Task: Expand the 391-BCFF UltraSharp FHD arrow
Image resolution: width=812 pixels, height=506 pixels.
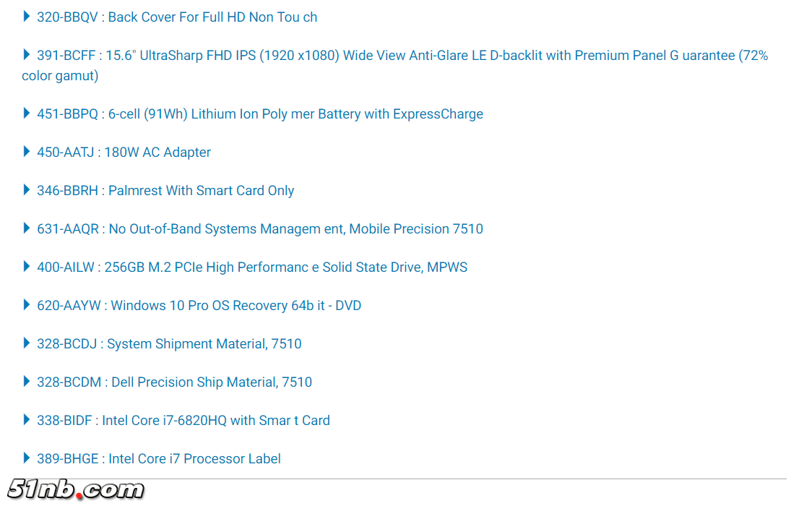Action: point(27,54)
